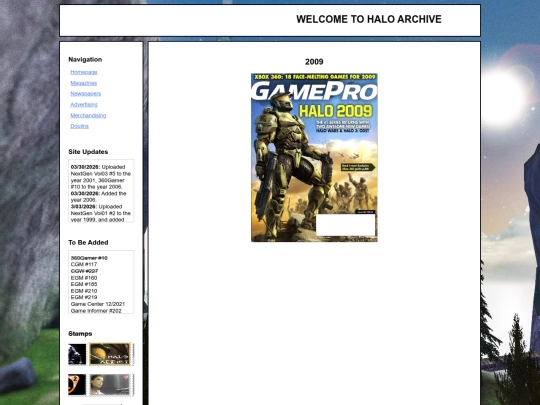Click the Navigation heading

pyautogui.click(x=85, y=60)
